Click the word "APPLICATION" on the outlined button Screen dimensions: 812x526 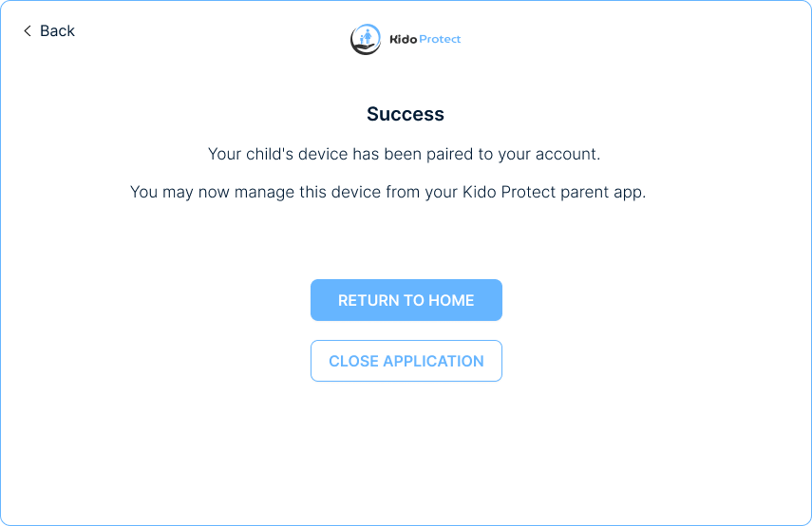(433, 361)
